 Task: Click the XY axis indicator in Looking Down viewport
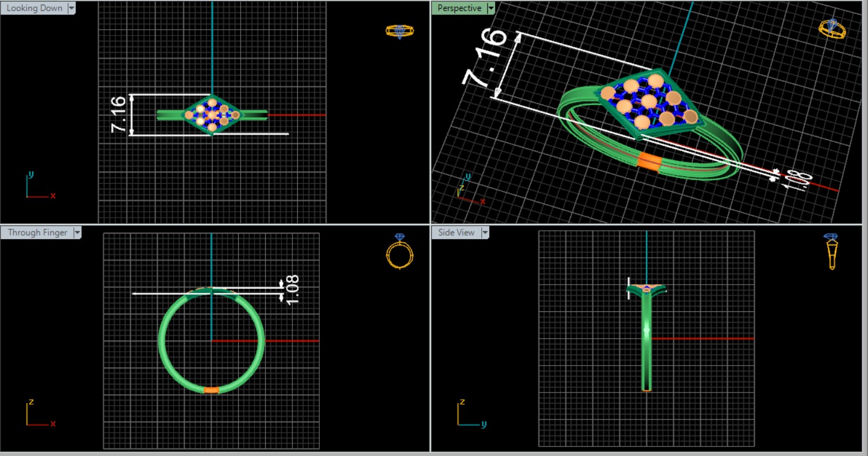(38, 188)
